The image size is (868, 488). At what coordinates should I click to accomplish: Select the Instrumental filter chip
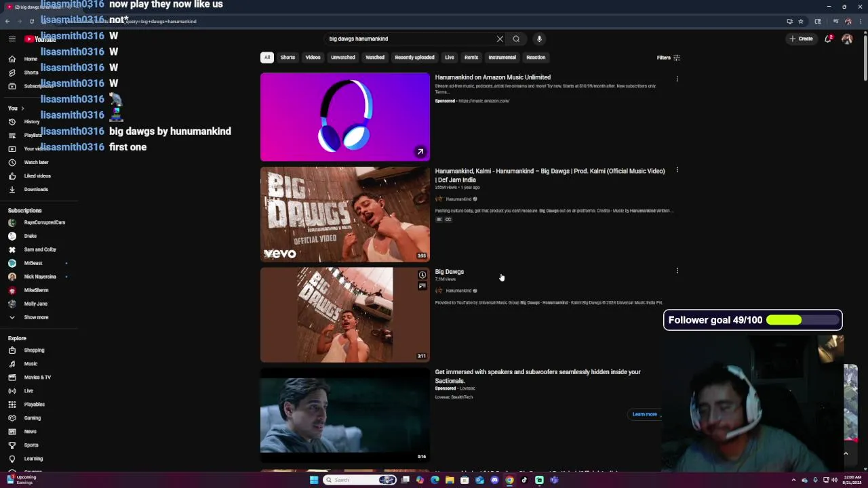(x=502, y=58)
